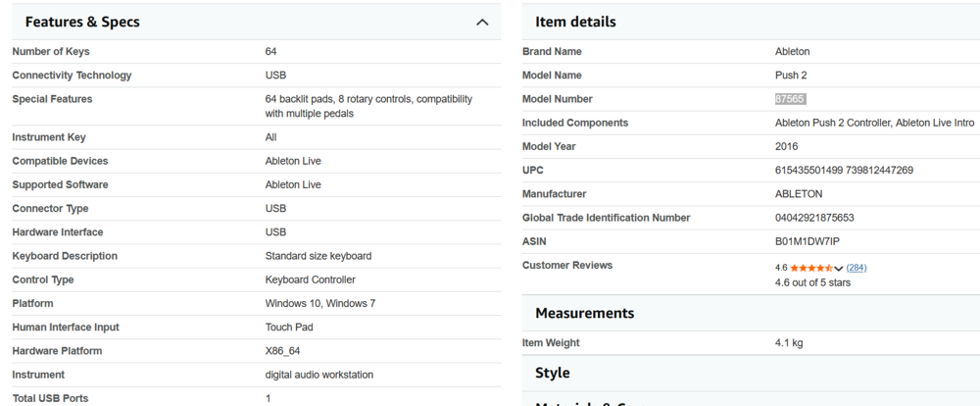
Task: Collapse the Features & Specs section chevron
Action: (x=482, y=22)
